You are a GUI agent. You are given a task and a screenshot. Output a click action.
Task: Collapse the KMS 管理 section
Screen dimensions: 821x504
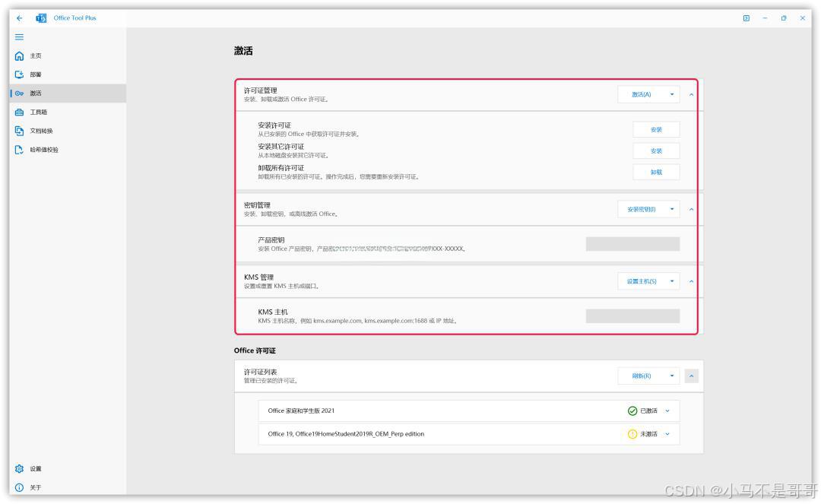point(691,281)
